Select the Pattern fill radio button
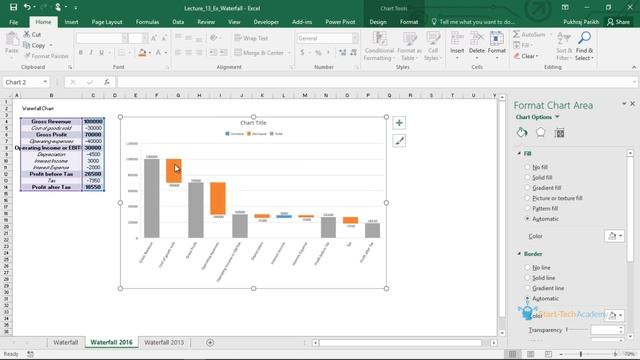The image size is (640, 360). [527, 208]
